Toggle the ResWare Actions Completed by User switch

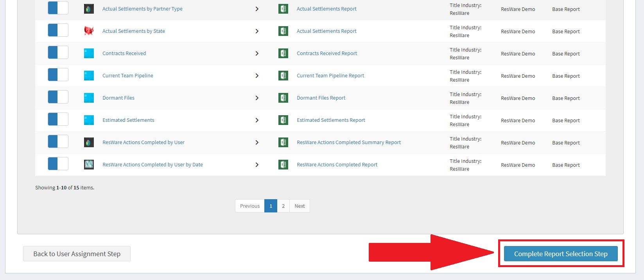click(58, 141)
